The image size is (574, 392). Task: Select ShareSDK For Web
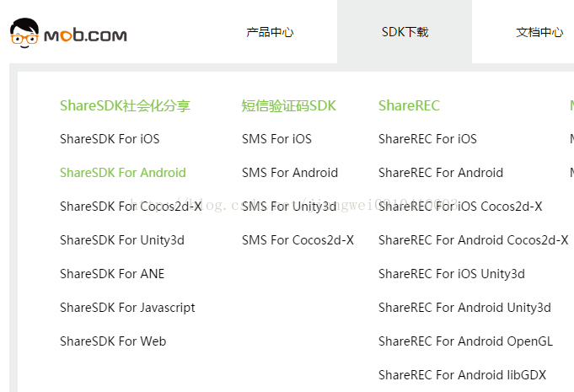113,341
